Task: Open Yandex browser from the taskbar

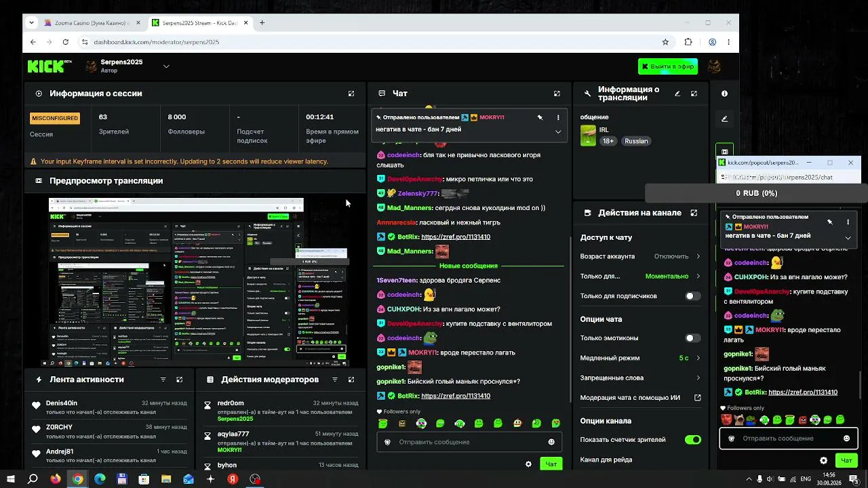Action: coord(233,479)
